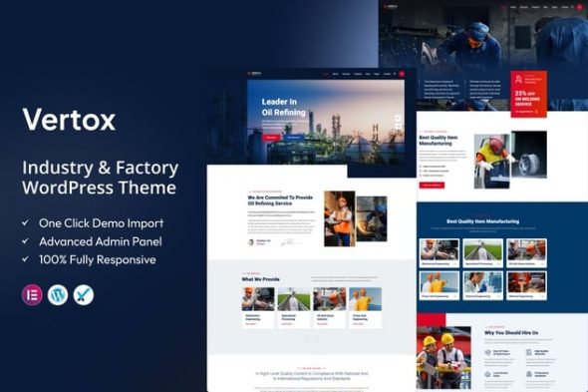Click the site logo in oil refining page header
The height and width of the screenshot is (392, 588).
[x=254, y=74]
